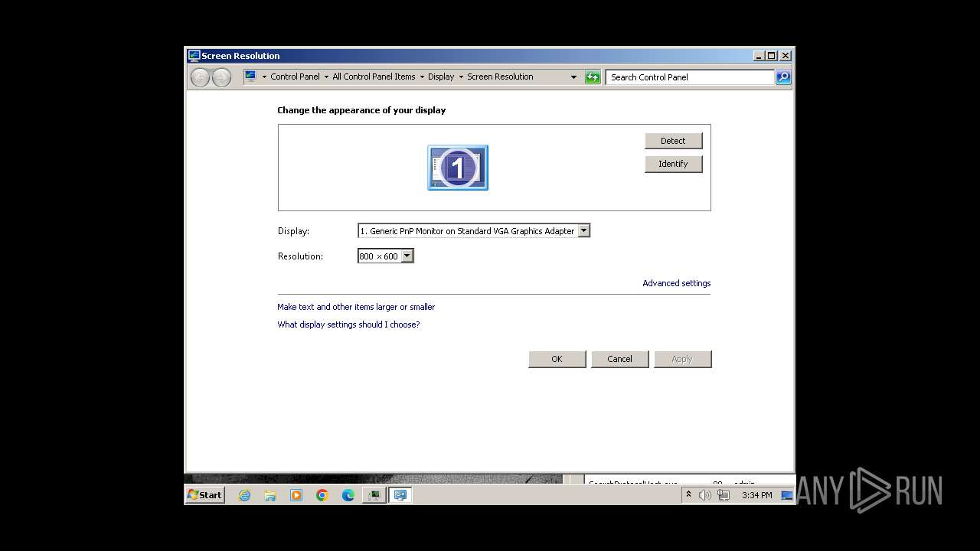Screen dimensions: 980x551
Task: Expand arrow before Screen Resolution breadcrumb
Action: [461, 77]
